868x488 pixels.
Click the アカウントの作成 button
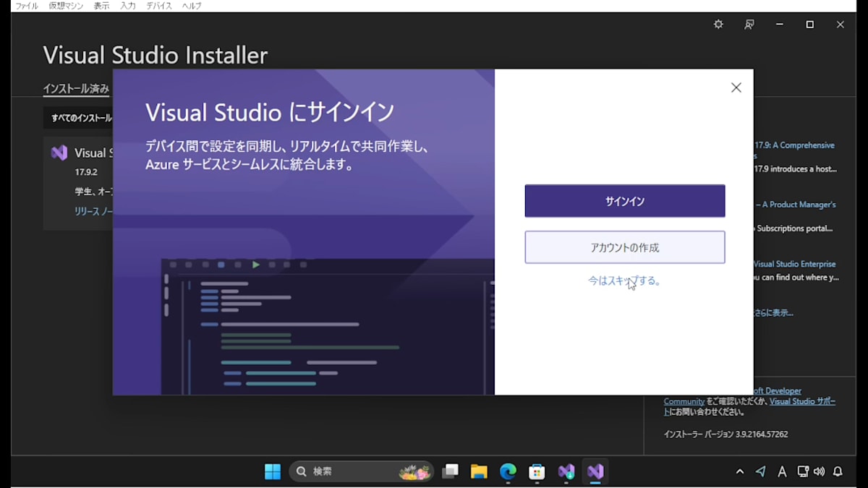(x=624, y=247)
